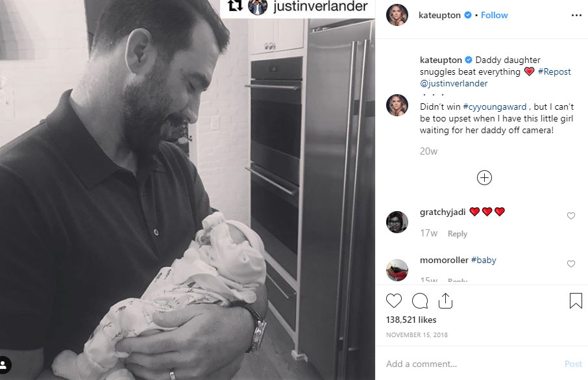This screenshot has height=380, width=588.
Task: Open kateupton profile picture in header
Action: click(397, 15)
